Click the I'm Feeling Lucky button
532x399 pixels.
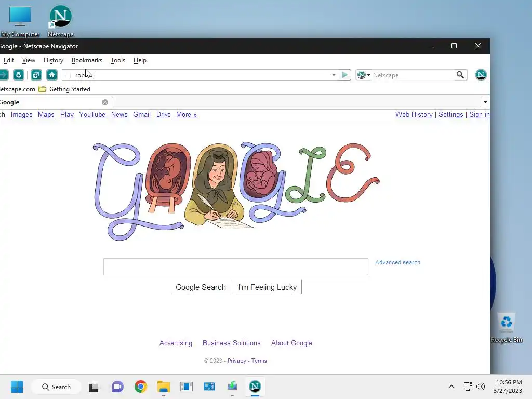coord(268,287)
